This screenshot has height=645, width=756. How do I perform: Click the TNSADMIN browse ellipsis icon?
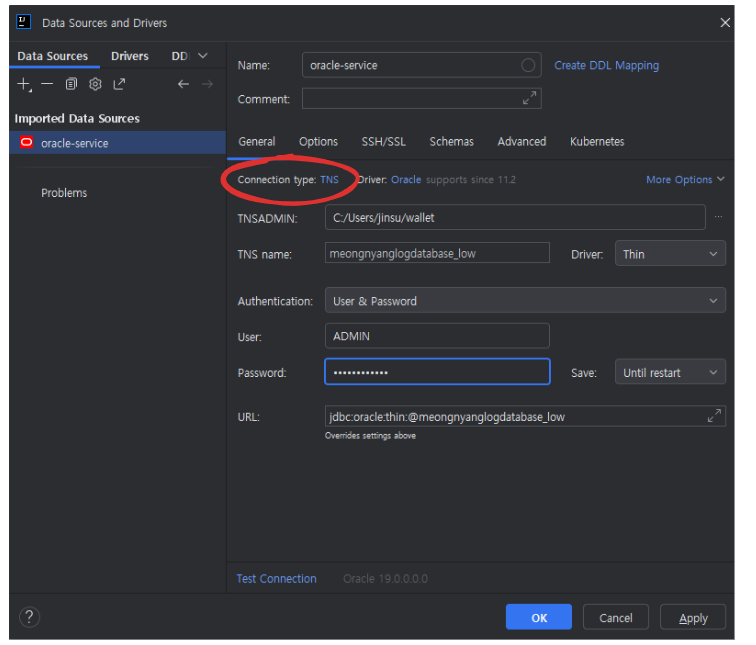pyautogui.click(x=718, y=217)
